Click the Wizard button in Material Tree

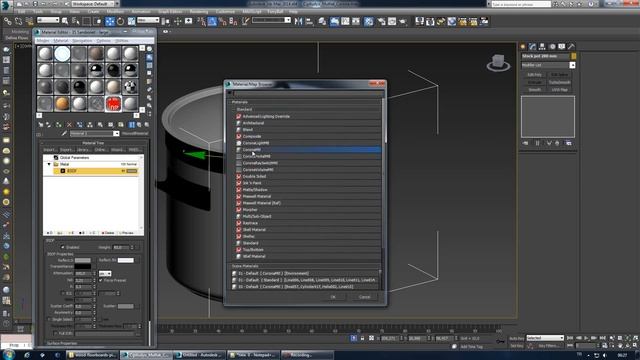[117, 150]
